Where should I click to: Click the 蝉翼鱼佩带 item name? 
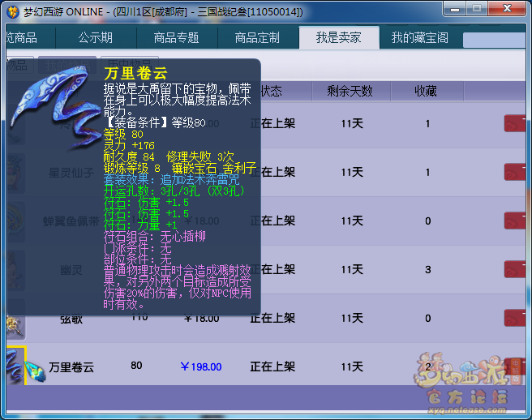tap(71, 221)
